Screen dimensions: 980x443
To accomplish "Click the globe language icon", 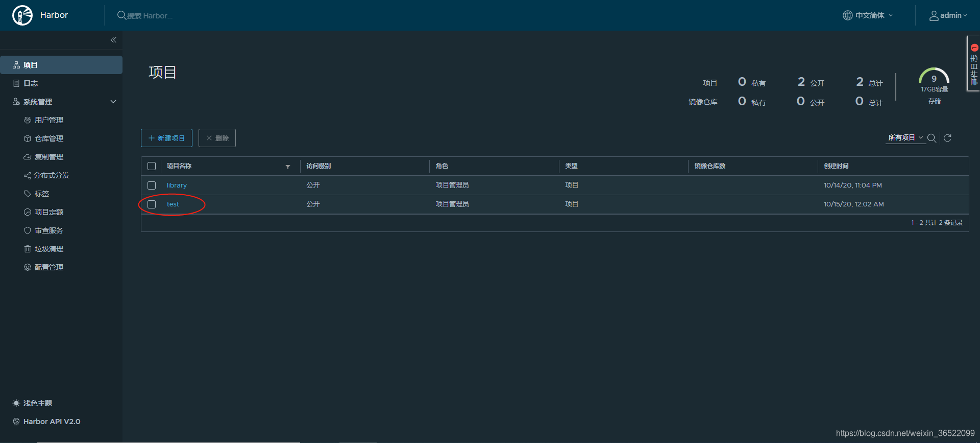I will click(847, 15).
